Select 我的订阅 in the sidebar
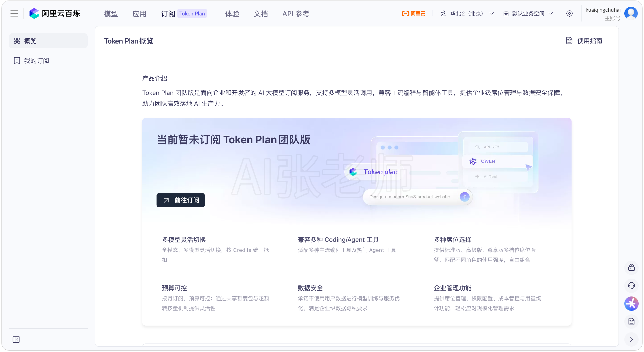This screenshot has height=352, width=644. pos(48,61)
